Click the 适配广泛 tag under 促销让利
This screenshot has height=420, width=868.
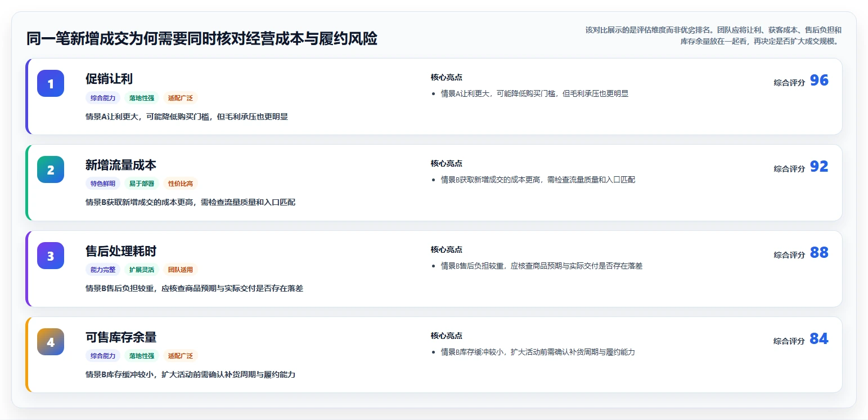[181, 98]
